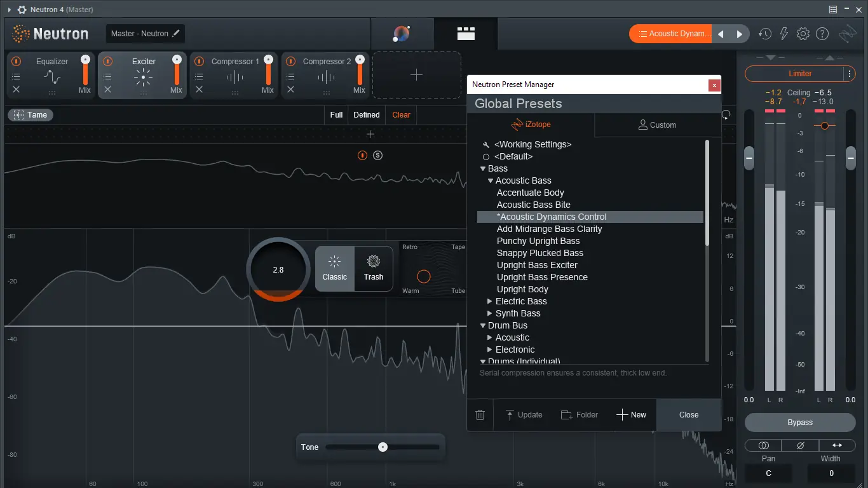868x488 pixels.
Task: Toggle the Exciter module power button
Action: pos(108,62)
